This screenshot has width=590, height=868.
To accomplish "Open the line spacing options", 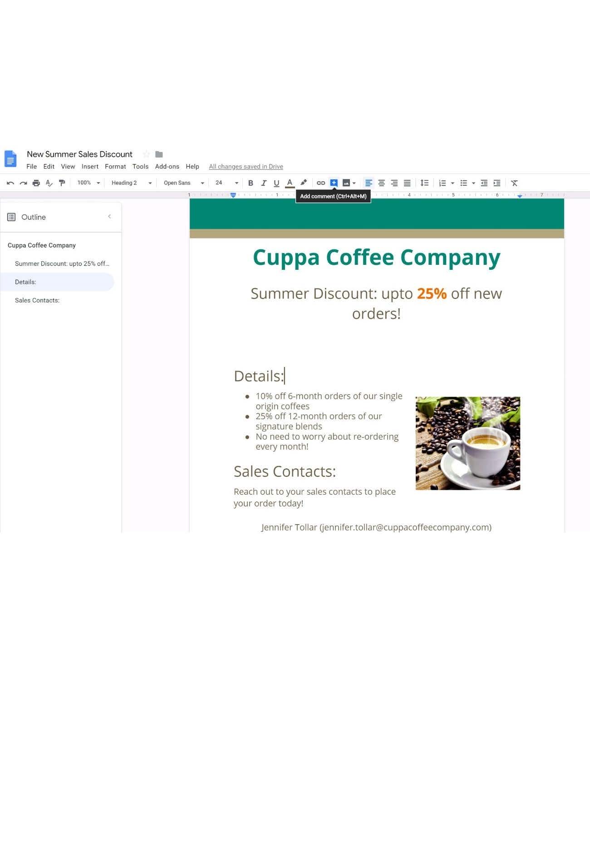I will point(424,183).
